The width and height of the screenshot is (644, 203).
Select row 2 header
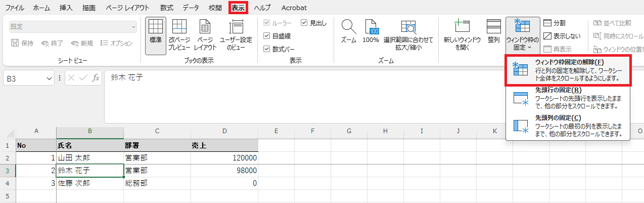point(8,158)
